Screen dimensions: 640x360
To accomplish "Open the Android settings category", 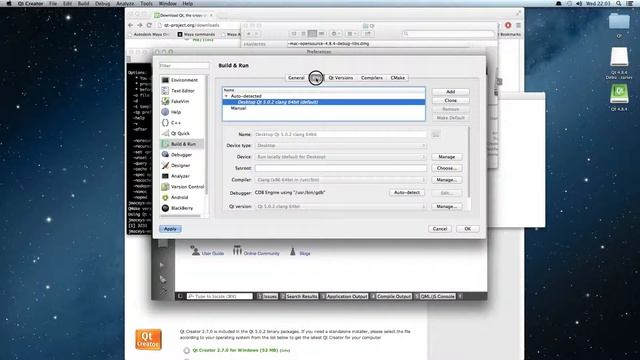I will [183, 197].
